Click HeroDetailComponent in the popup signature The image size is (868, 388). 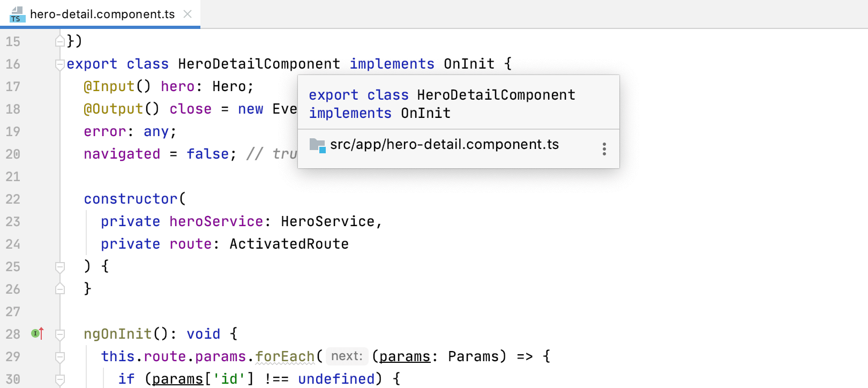[496, 95]
